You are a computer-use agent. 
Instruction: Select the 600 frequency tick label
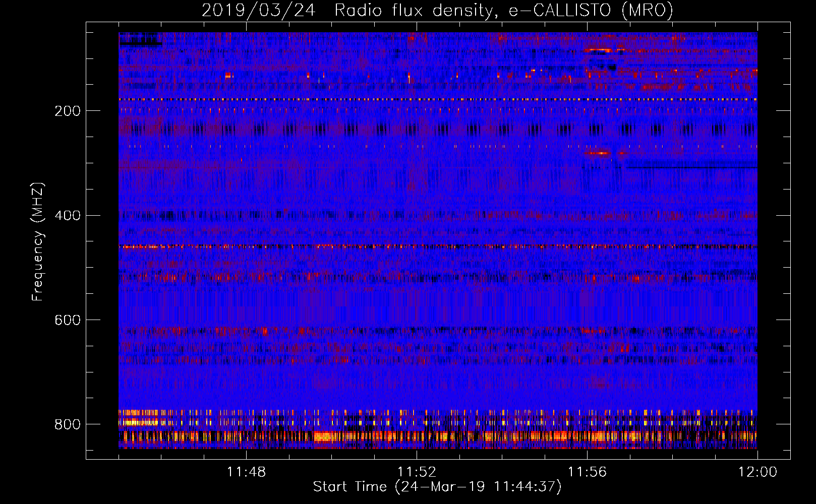68,321
